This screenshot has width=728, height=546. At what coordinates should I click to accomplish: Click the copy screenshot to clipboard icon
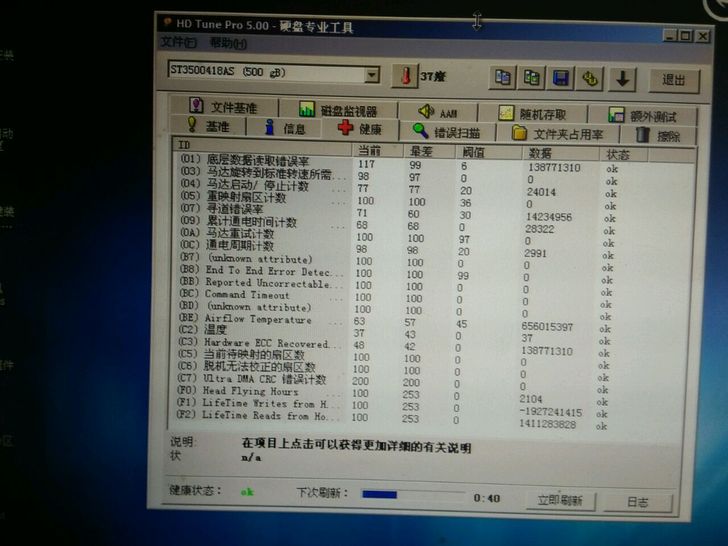click(531, 78)
